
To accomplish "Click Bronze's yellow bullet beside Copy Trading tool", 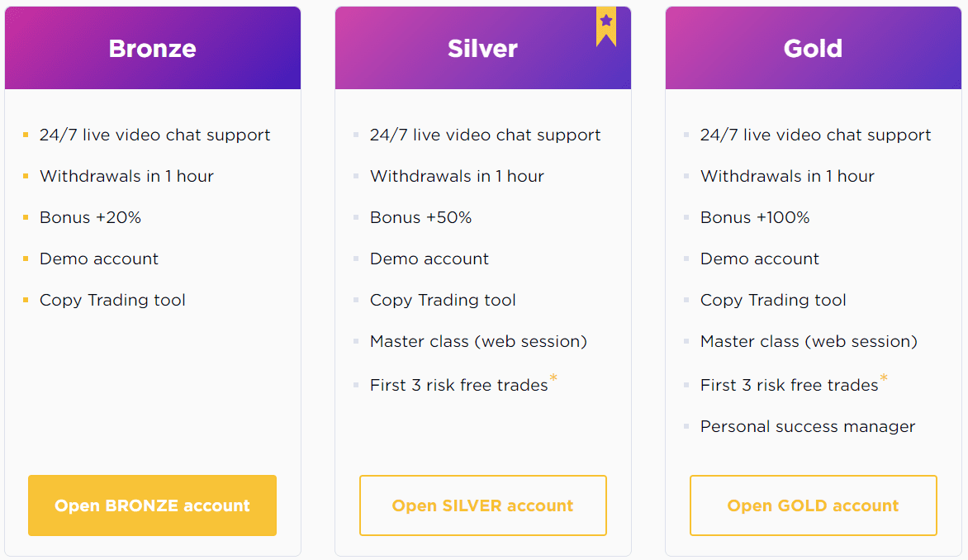I will (26, 300).
